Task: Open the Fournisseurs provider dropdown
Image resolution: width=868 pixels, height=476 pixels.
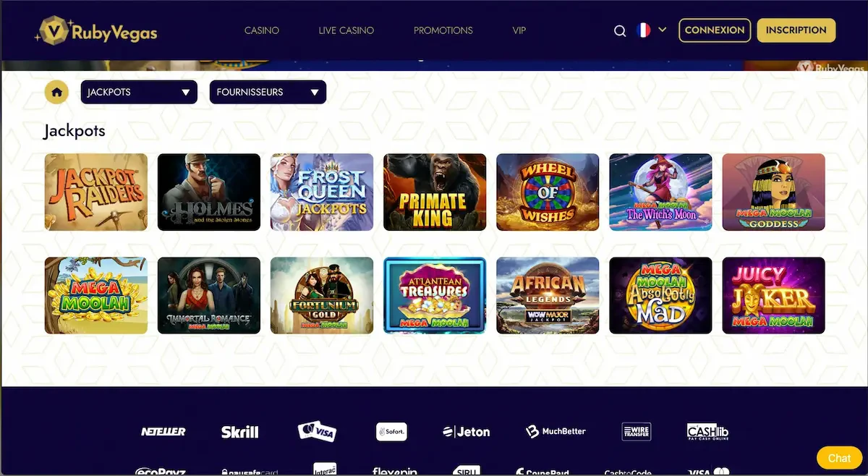Action: point(268,92)
